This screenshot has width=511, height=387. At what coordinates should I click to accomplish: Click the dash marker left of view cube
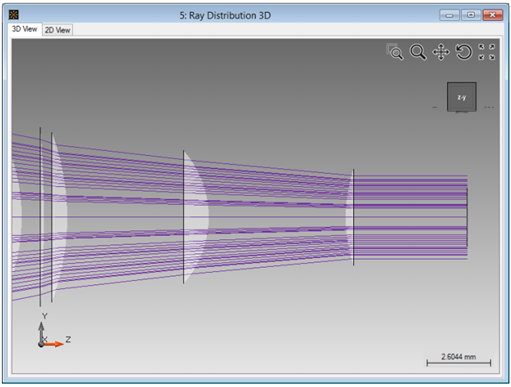pyautogui.click(x=435, y=107)
